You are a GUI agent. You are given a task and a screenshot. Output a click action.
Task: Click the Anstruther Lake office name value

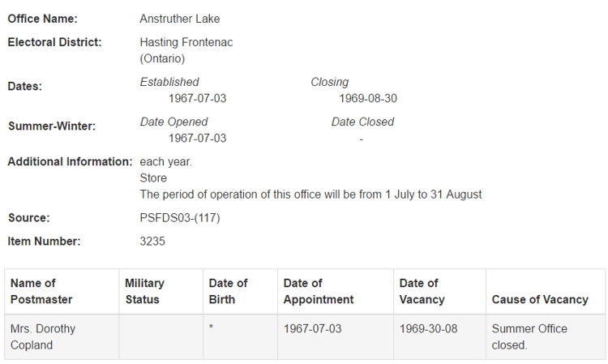tap(179, 19)
